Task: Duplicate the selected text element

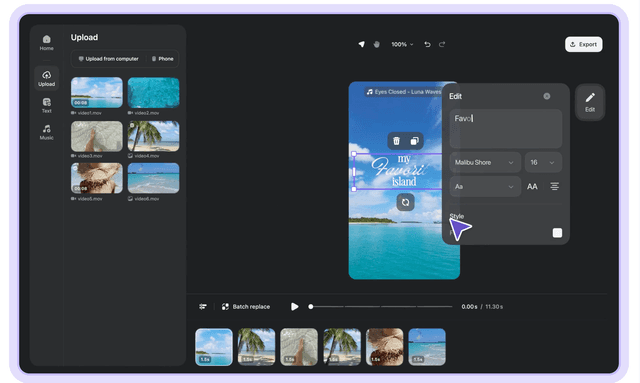Action: point(414,141)
